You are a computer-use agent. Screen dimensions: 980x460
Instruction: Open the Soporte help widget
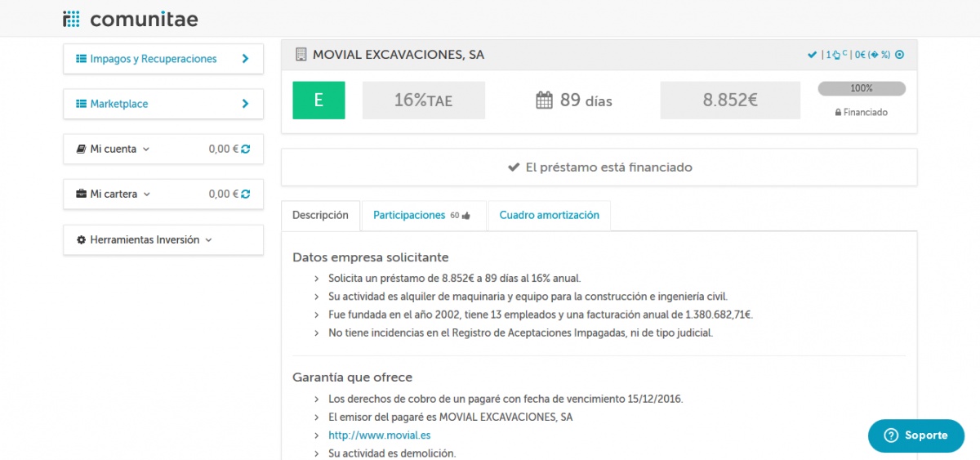(915, 435)
